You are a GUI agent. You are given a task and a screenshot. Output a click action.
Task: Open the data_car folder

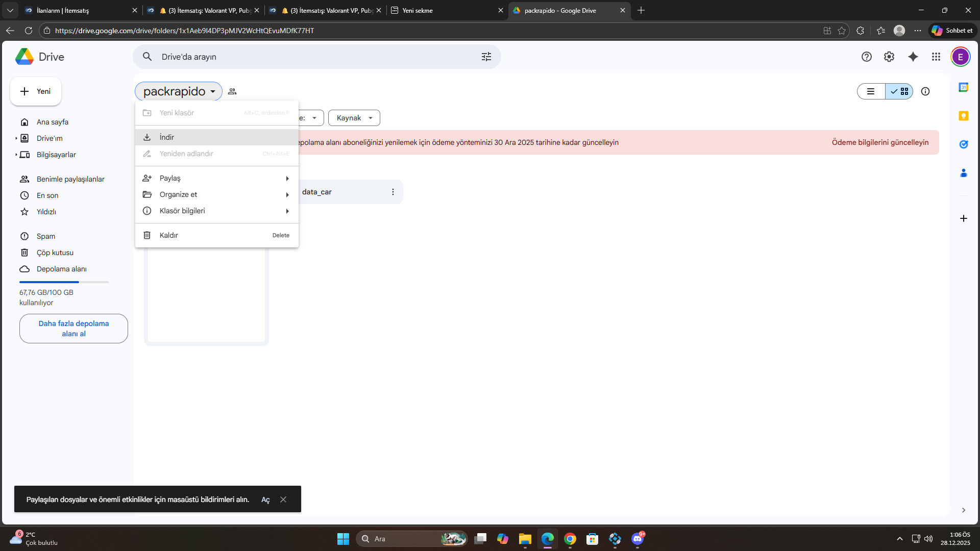[x=340, y=192]
